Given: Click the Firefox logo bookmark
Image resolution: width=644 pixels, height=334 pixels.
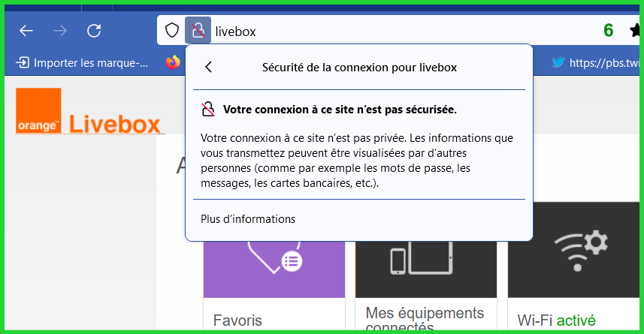Looking at the screenshot, I should (x=174, y=62).
